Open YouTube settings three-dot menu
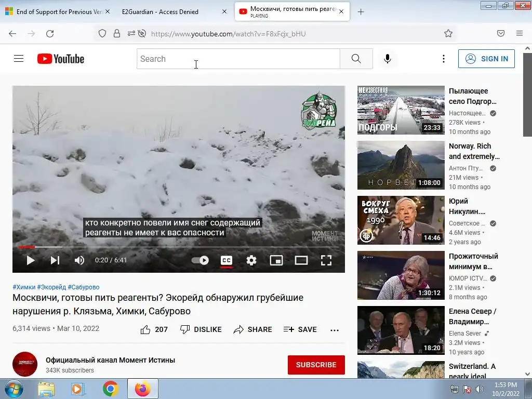The image size is (532, 399). (444, 59)
